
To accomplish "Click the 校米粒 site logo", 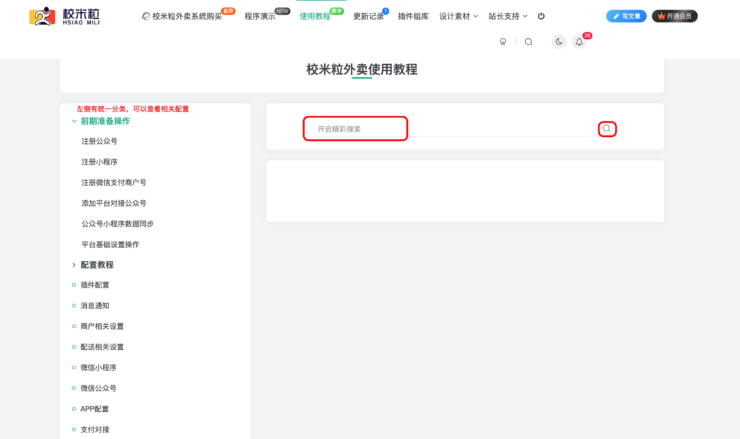I will [64, 16].
